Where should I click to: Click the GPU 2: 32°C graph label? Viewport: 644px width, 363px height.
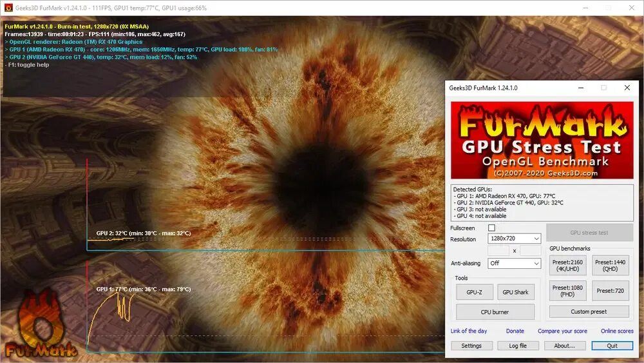point(144,233)
